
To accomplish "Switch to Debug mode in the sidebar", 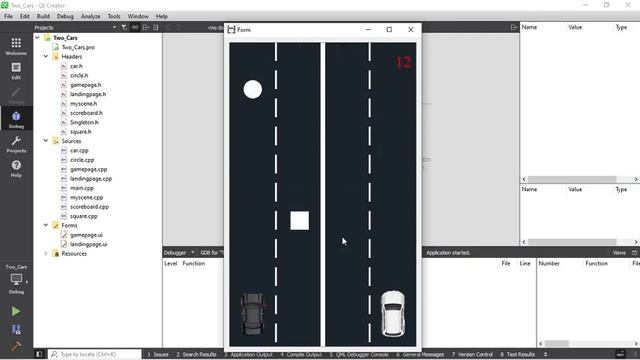I will pos(16,119).
